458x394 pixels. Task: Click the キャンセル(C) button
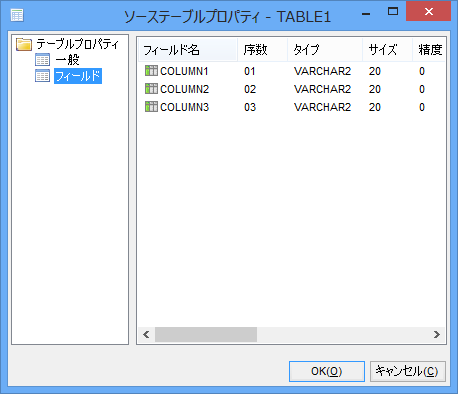(408, 371)
